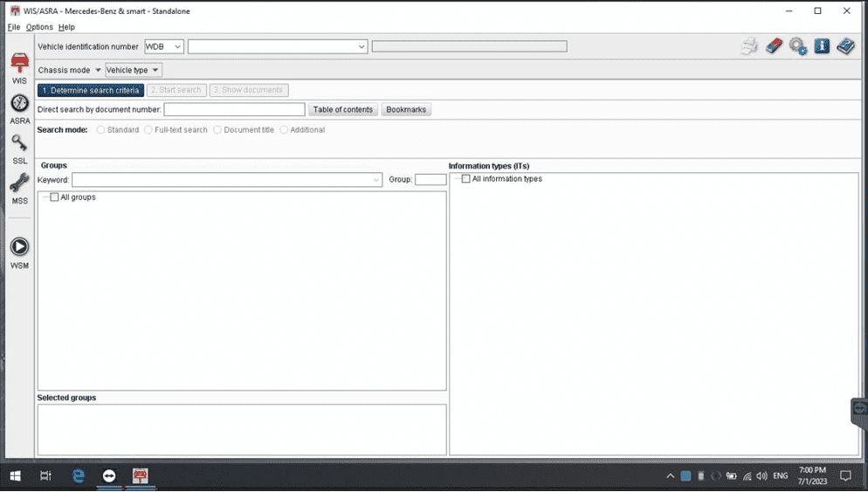Screen dimensions: 868x492
Task: Click the WIS/ASRA taskbar app icon
Action: [140, 476]
